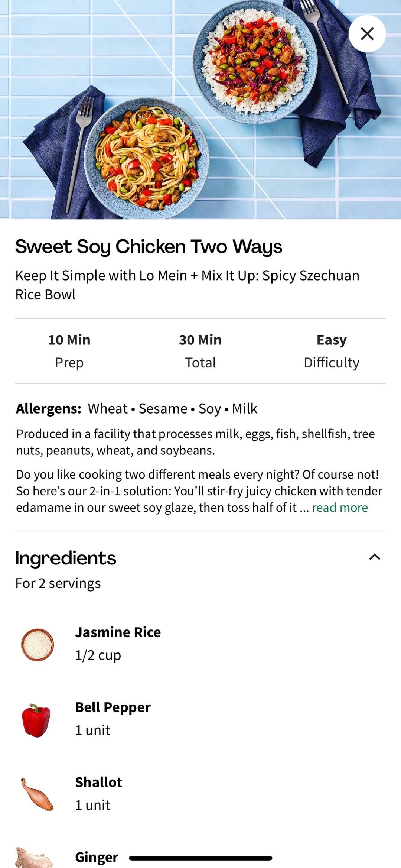The image size is (401, 868).
Task: Tap the Bell Pepper ingredient name
Action: (x=113, y=707)
